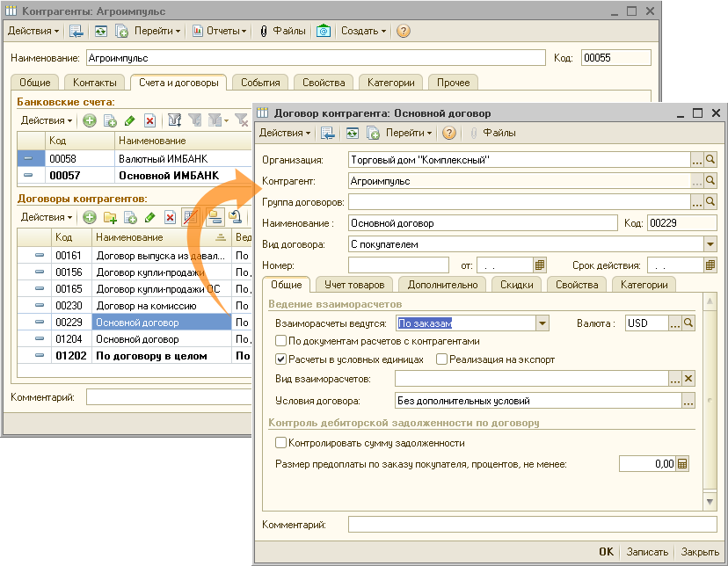Select contract row 'По договору в целом'
Screen dimensions: 728x566
(x=135, y=356)
